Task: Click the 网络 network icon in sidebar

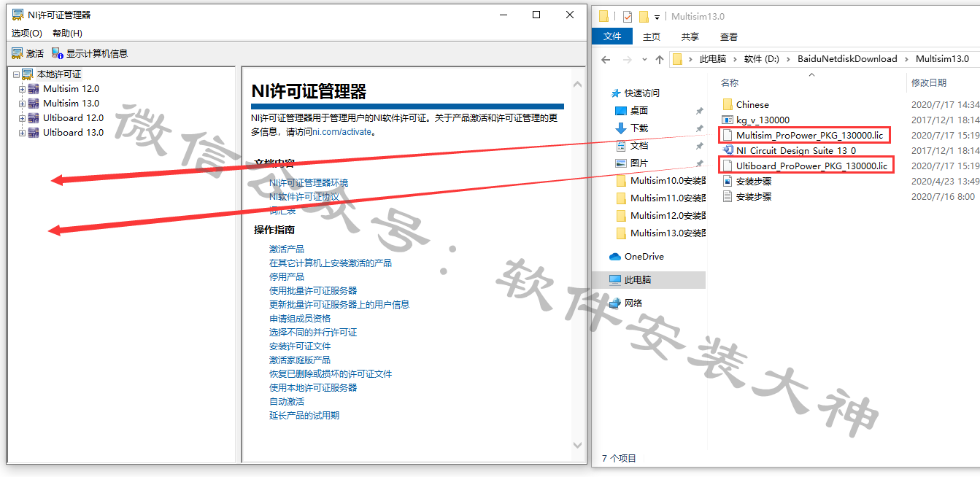Action: click(614, 303)
